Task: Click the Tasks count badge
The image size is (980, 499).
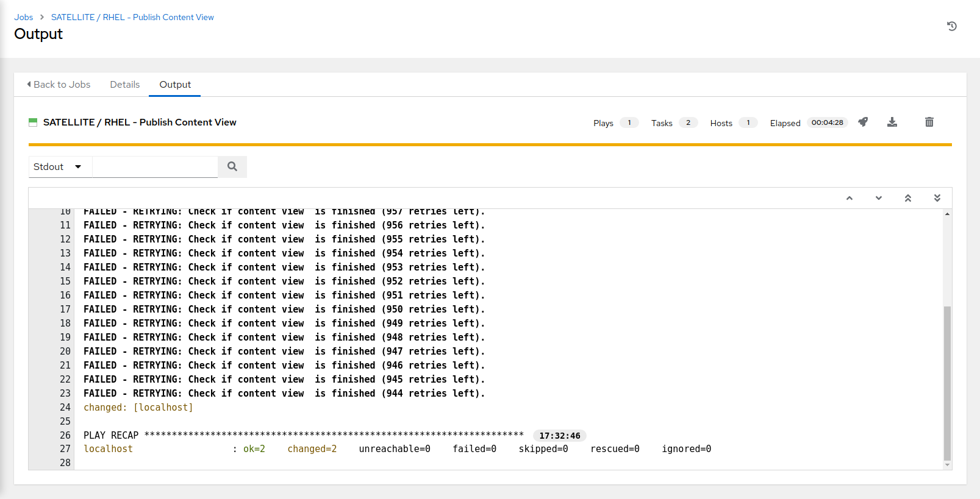Action: [688, 122]
